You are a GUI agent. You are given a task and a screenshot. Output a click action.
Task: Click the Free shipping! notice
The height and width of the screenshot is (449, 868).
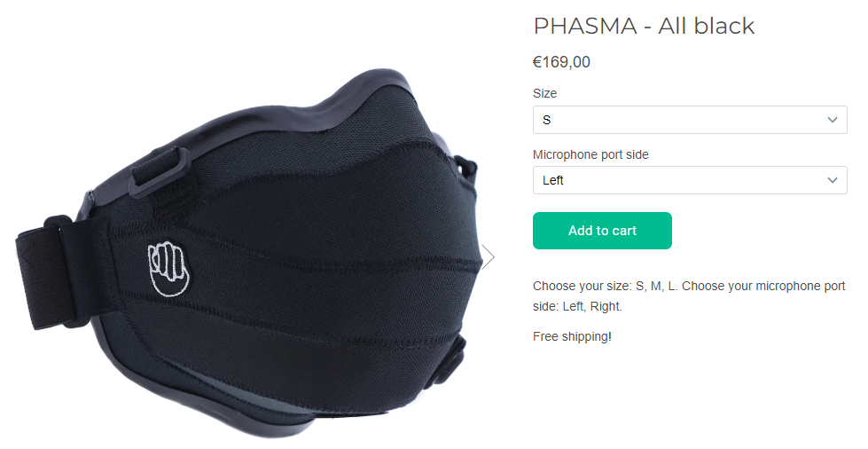click(x=572, y=336)
